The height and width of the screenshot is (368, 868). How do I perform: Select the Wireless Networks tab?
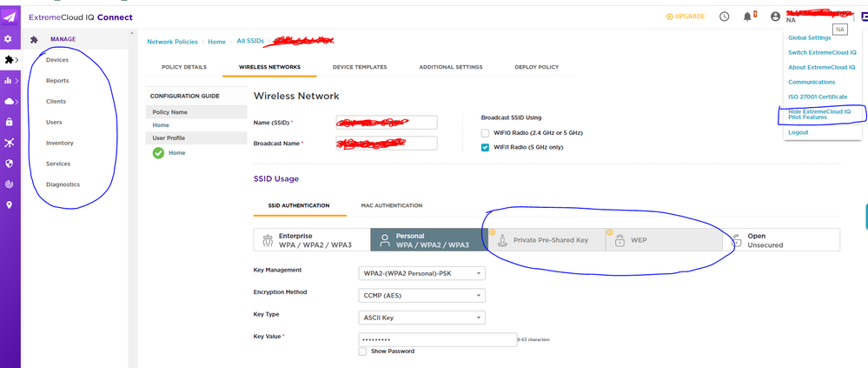point(269,67)
